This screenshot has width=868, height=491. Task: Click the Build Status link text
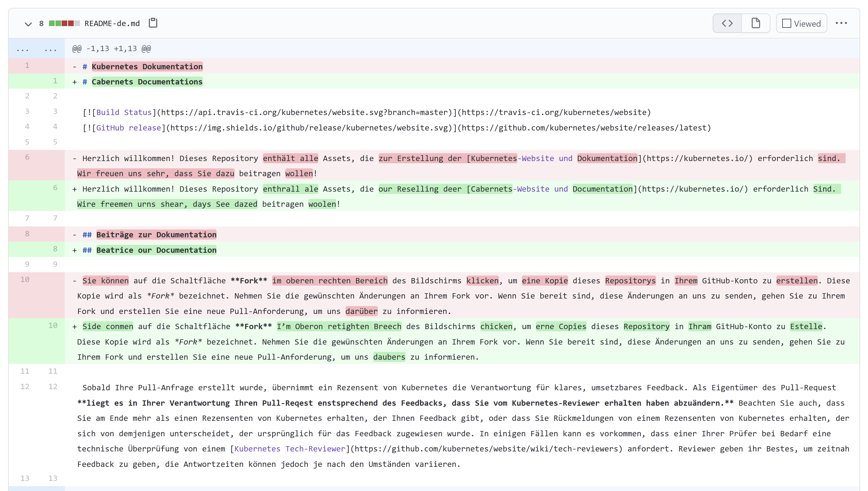click(124, 112)
